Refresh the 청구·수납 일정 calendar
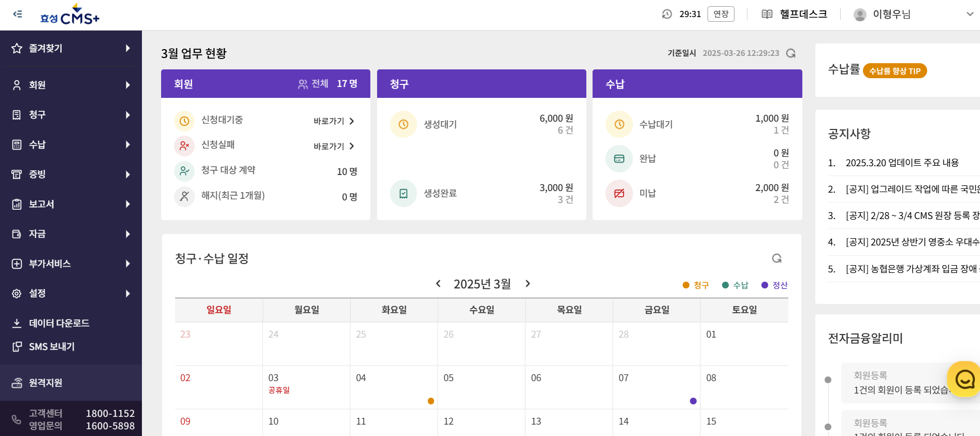This screenshot has height=436, width=980. point(777,258)
